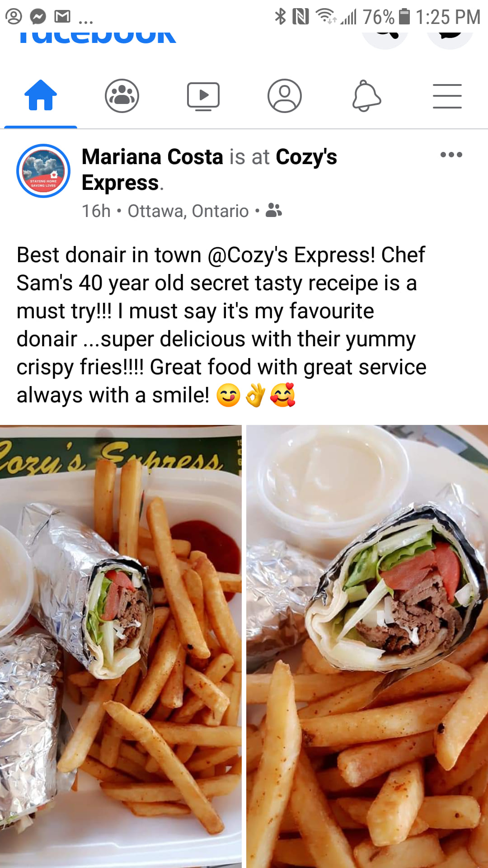Tap Mariana Costa's profile picture
Viewport: 488px width, 868px height.
[43, 171]
